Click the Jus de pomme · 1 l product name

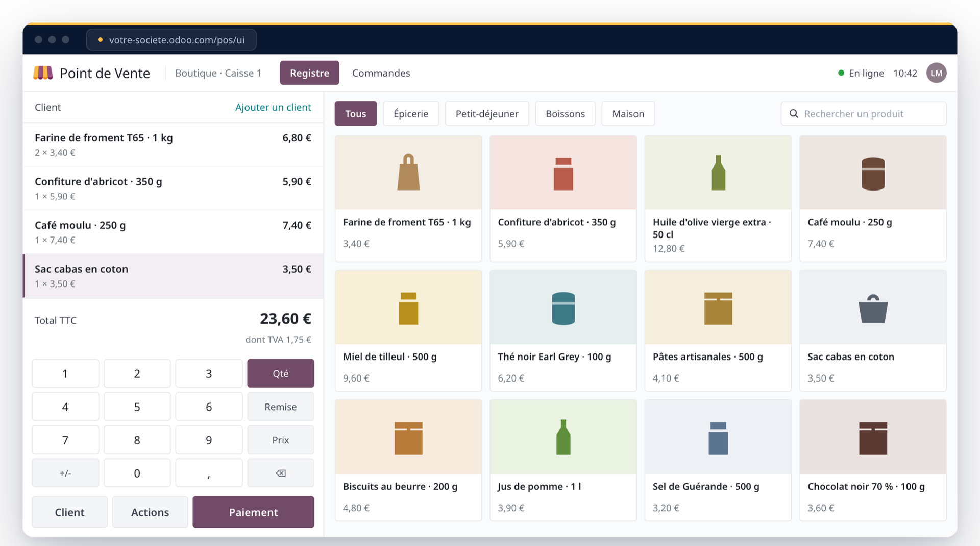[x=539, y=486]
